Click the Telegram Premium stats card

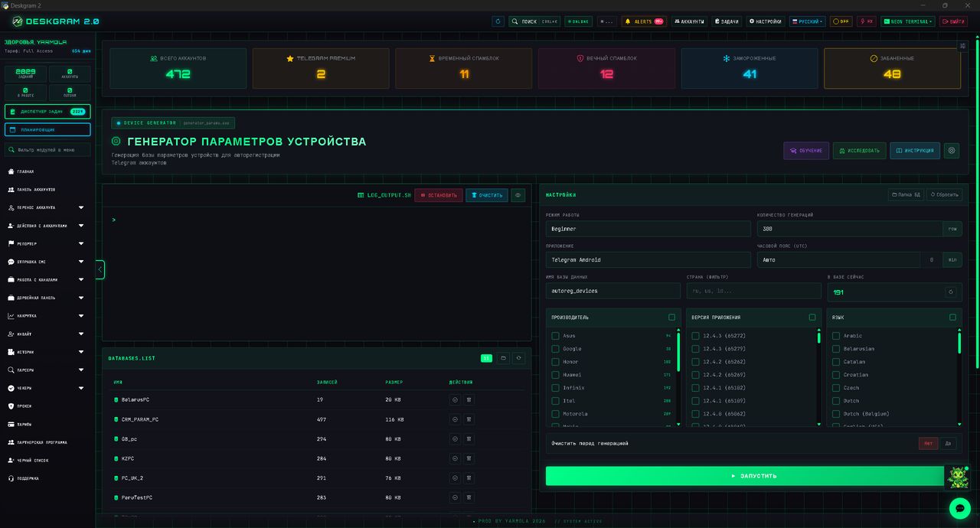tap(321, 68)
